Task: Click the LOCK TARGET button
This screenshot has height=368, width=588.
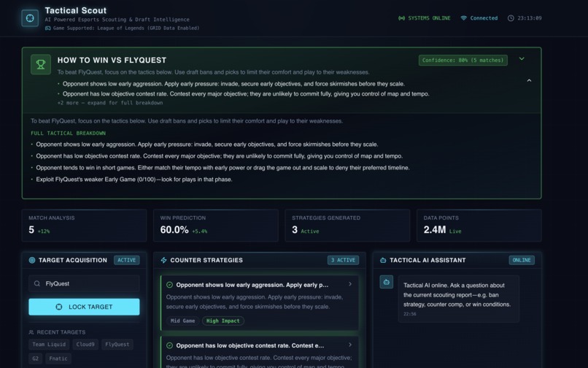Action: pos(84,307)
